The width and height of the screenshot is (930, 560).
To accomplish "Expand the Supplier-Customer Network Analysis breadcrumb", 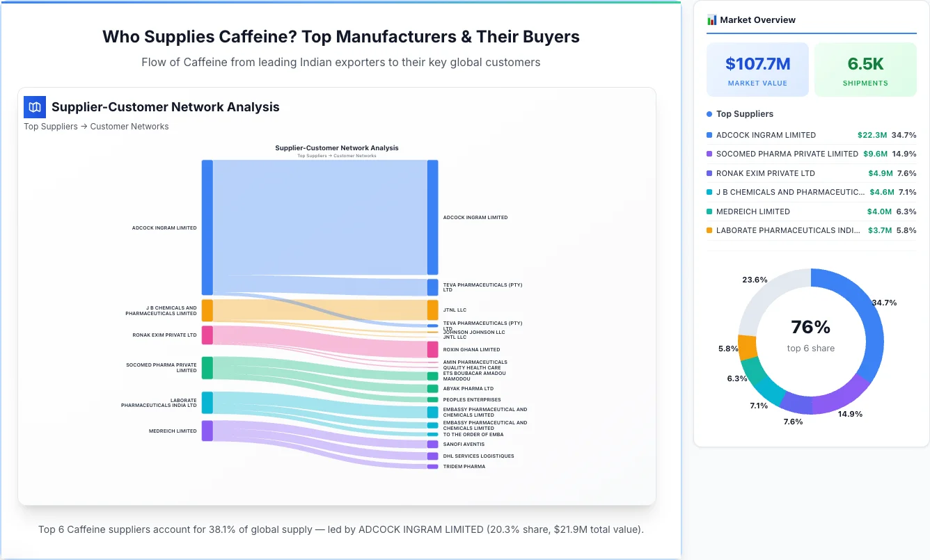I will (x=96, y=126).
